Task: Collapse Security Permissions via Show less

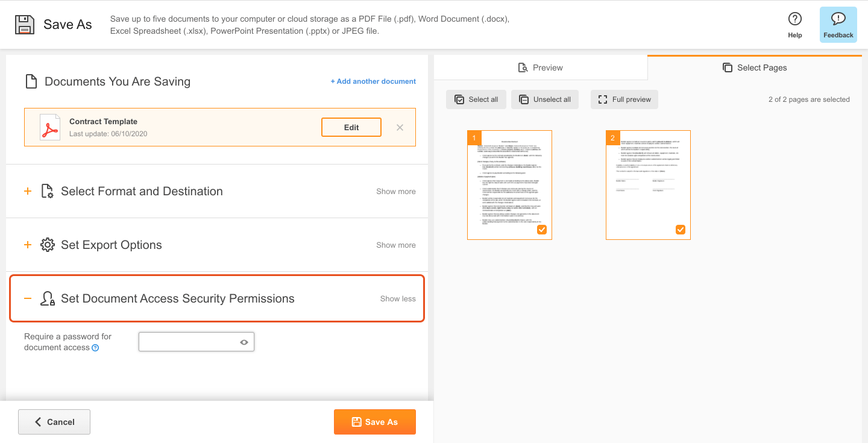Action: (398, 298)
